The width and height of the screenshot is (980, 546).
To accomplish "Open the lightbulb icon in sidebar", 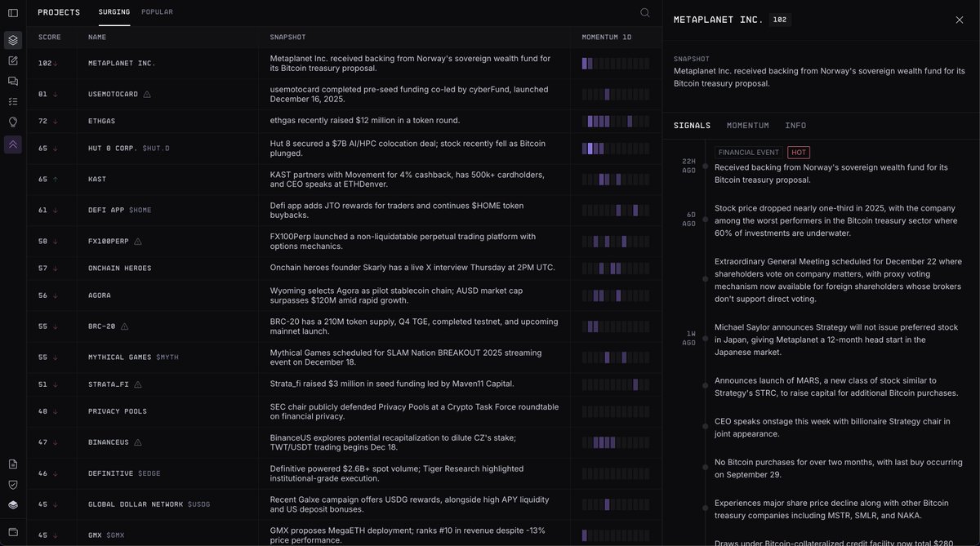I will 13,122.
